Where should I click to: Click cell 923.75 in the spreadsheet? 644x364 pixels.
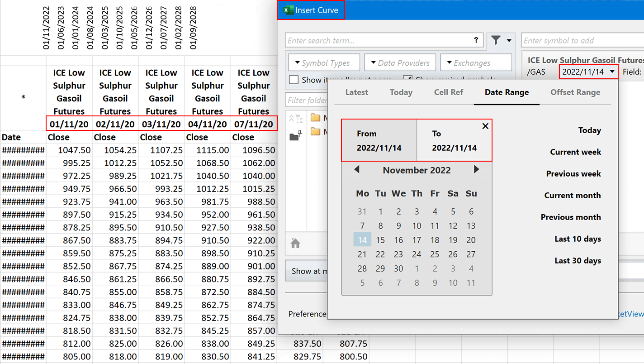coord(69,202)
